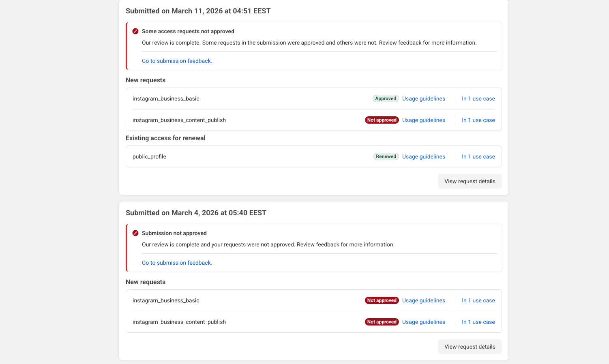Click the Not approved badge for instagram_business_basic in March 4 submission
Image resolution: width=609 pixels, height=364 pixels.
382,300
